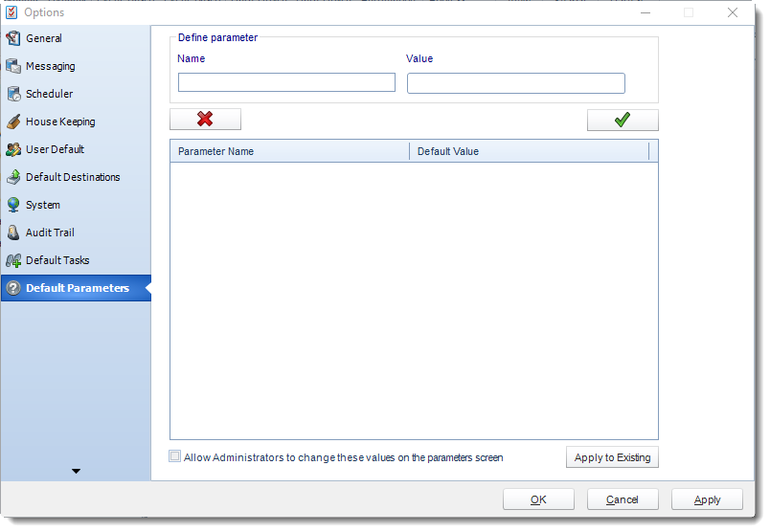
Task: Minimize the Options window
Action: coord(645,12)
